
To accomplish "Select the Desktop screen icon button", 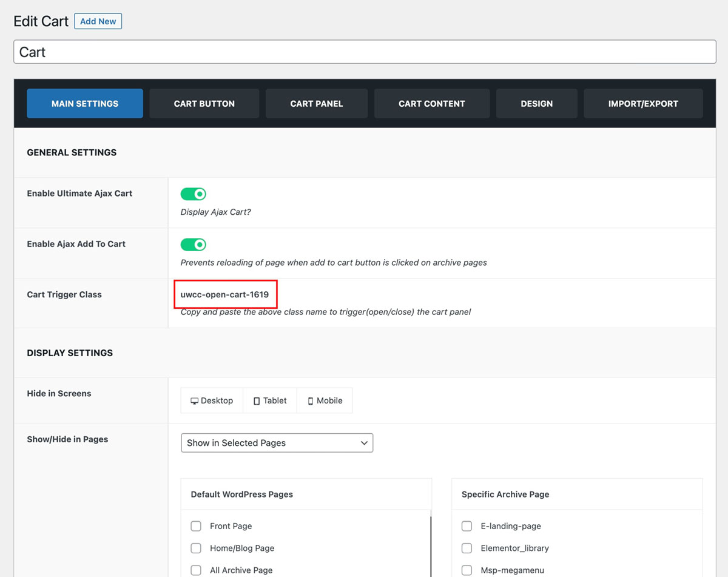I will click(212, 401).
